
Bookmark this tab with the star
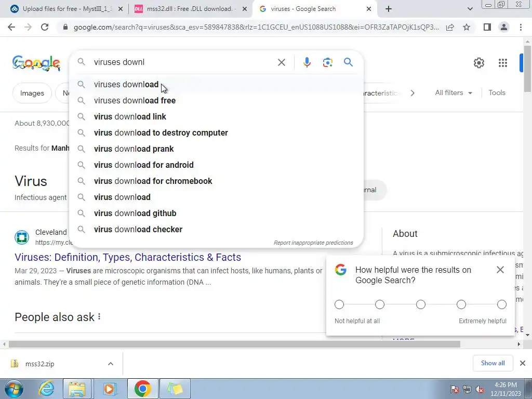[x=467, y=27]
